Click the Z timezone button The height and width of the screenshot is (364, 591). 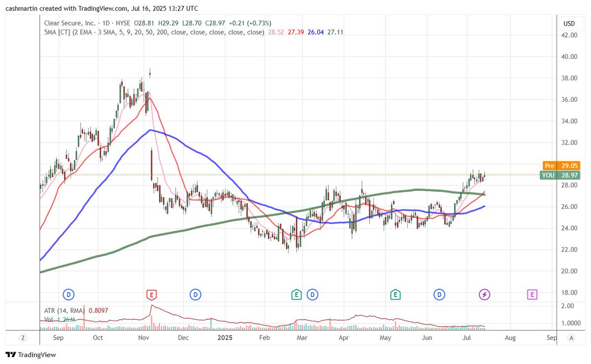[23, 338]
